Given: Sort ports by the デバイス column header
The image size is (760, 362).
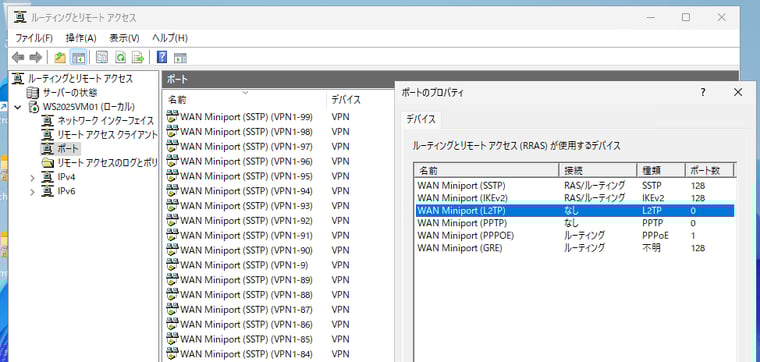Looking at the screenshot, I should pyautogui.click(x=360, y=99).
